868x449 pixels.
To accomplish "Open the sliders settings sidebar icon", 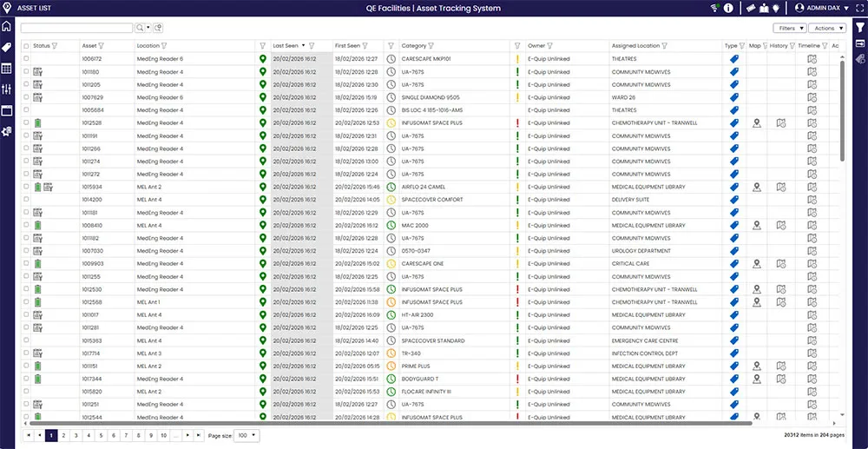I will 7,89.
